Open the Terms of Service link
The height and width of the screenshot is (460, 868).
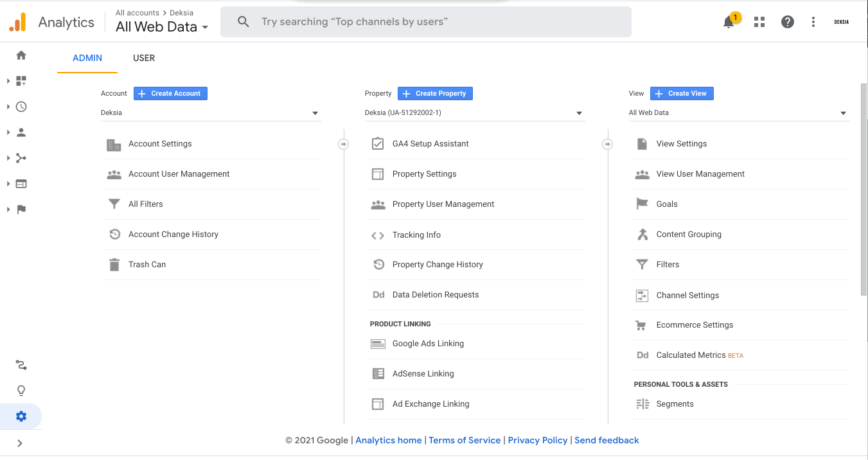[465, 440]
